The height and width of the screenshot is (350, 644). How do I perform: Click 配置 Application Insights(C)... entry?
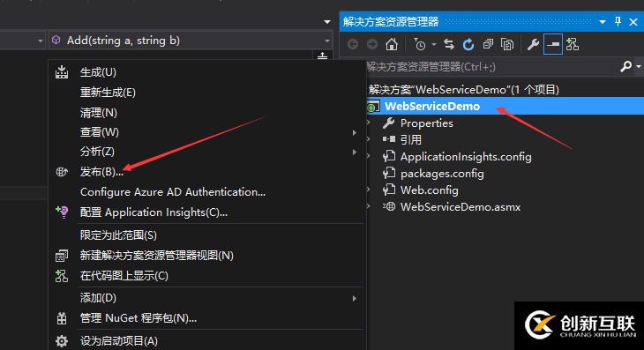[x=154, y=212]
